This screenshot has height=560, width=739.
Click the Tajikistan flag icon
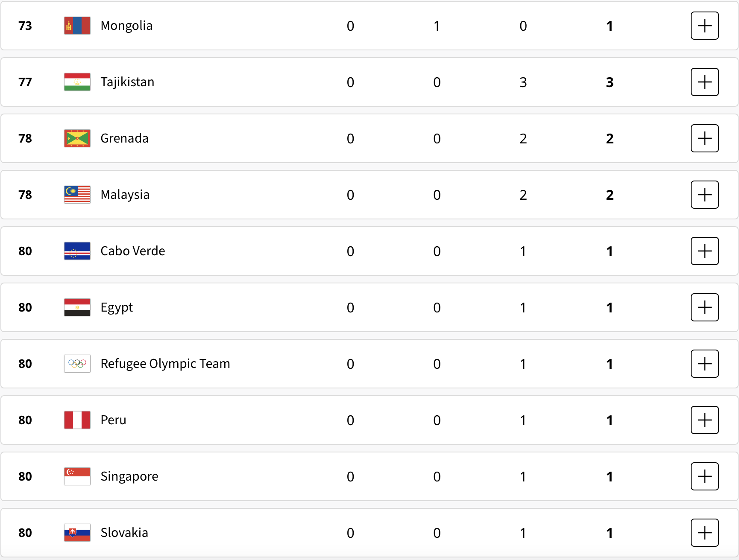click(77, 82)
